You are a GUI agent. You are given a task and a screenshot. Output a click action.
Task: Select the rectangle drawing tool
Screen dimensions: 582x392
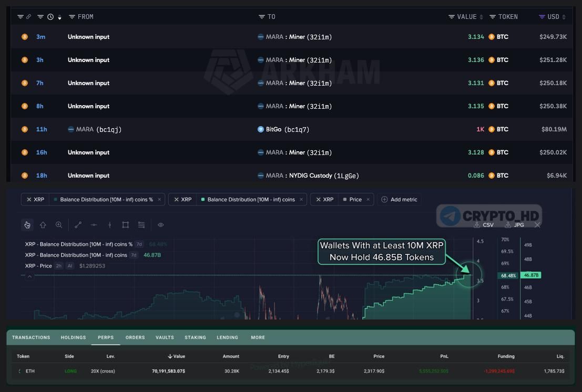(126, 225)
